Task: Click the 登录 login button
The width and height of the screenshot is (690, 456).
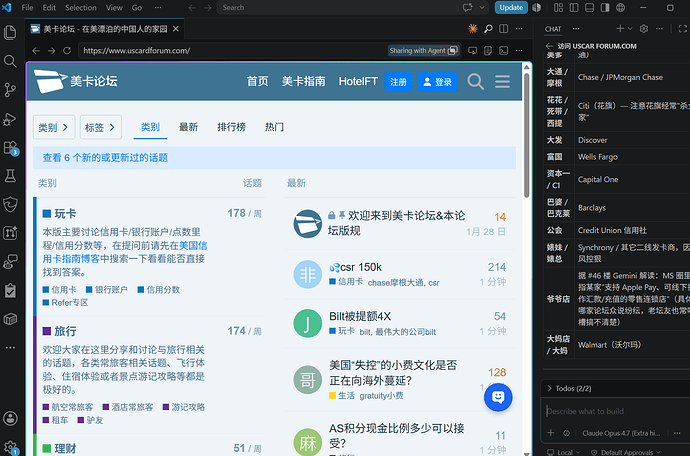Action: click(437, 82)
